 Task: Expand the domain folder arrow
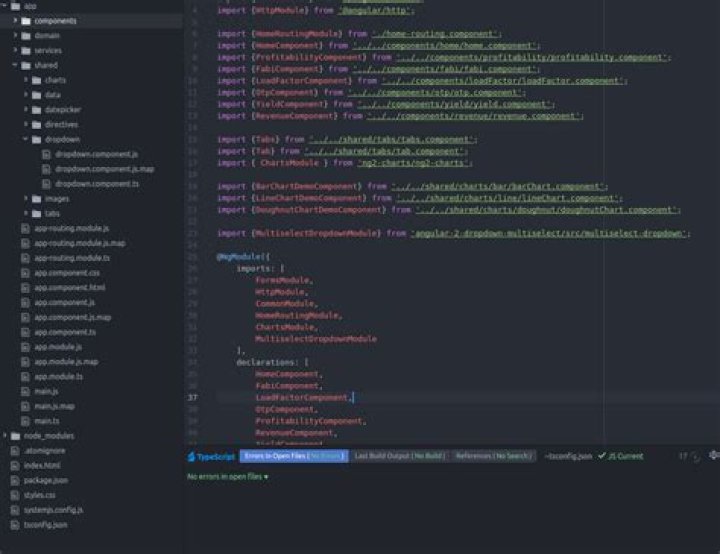point(15,35)
